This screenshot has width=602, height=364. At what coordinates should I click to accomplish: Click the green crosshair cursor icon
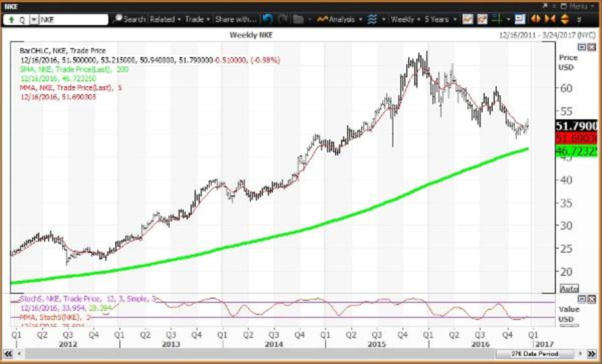(x=497, y=19)
